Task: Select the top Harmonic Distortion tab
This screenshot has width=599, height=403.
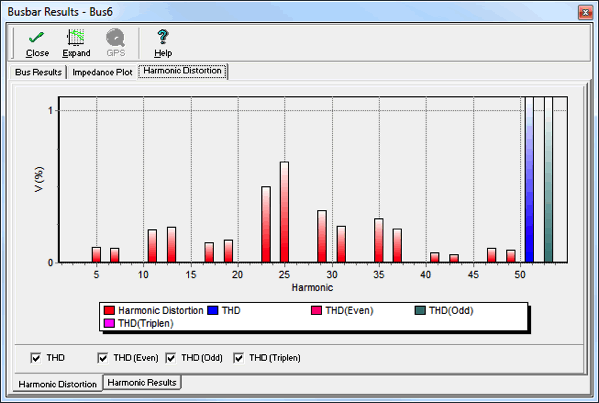Action: click(183, 71)
